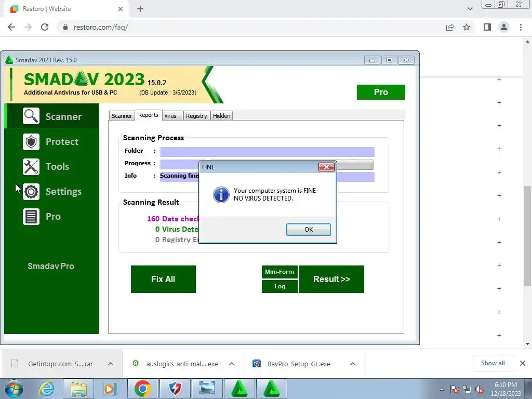Open the Protect shield section

[x=52, y=141]
